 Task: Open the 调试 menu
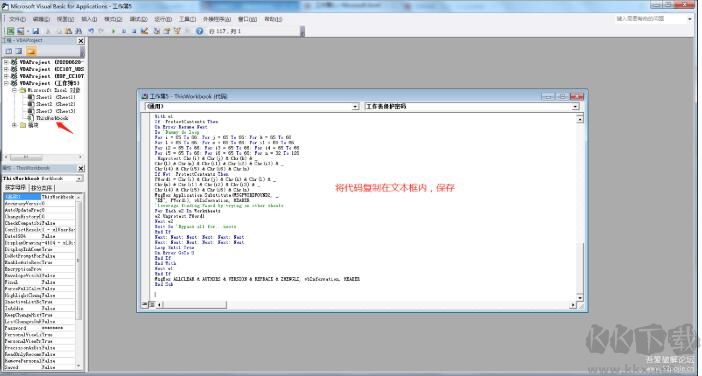(138, 19)
